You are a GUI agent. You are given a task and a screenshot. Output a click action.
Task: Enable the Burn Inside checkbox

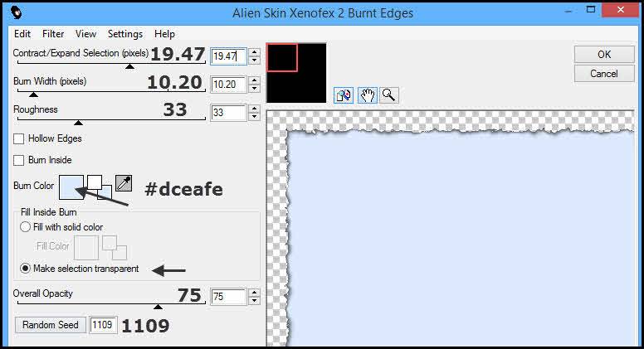18,160
